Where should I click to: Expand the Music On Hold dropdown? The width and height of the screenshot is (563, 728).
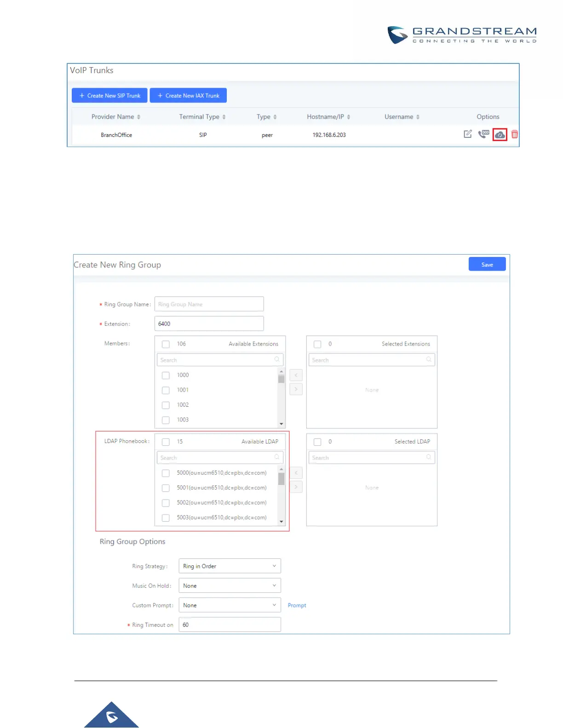(x=230, y=586)
